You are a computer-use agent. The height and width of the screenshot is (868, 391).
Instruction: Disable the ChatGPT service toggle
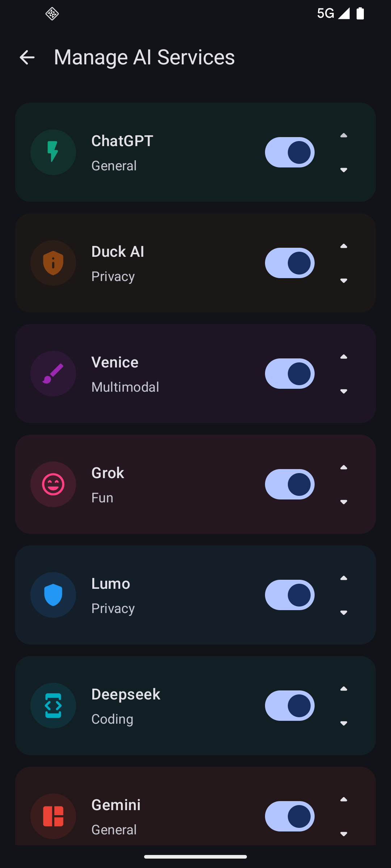(x=290, y=152)
